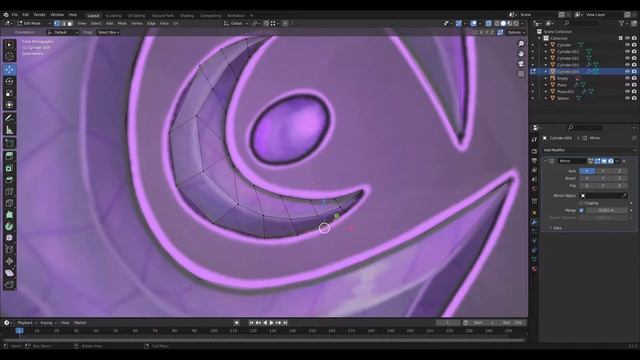This screenshot has width=640, height=360.
Task: Open the outliner filter dropdown
Action: tap(623, 24)
